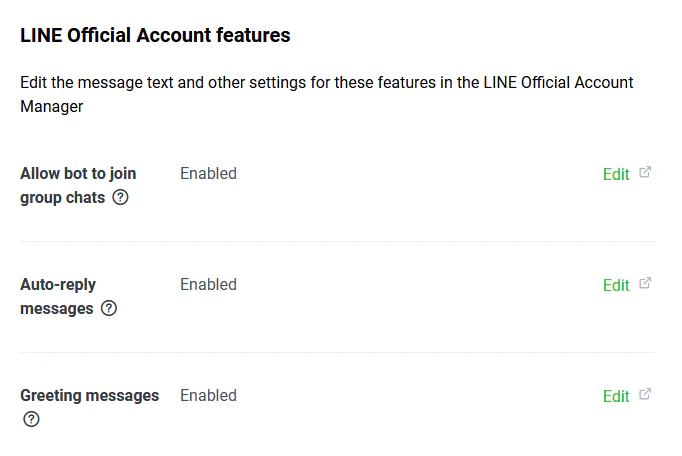This screenshot has width=682, height=456.
Task: Click 'Enabled' status for Greeting messages
Action: [x=208, y=396]
